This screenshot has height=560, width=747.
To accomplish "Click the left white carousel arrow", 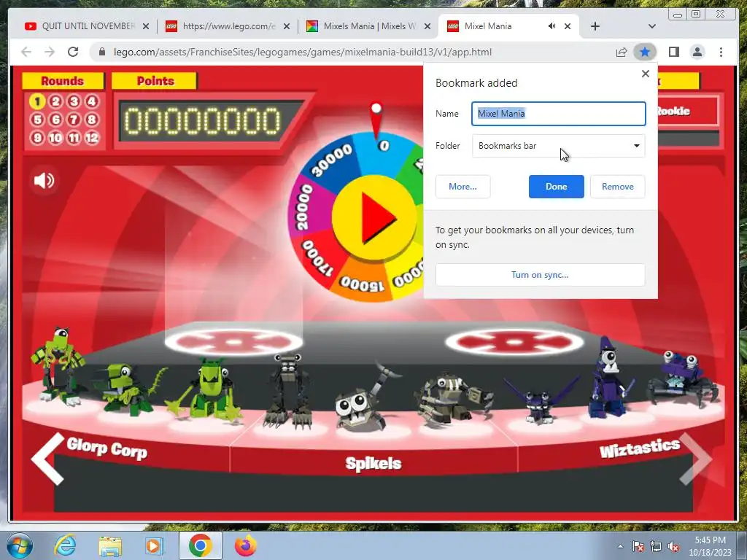I will [47, 459].
